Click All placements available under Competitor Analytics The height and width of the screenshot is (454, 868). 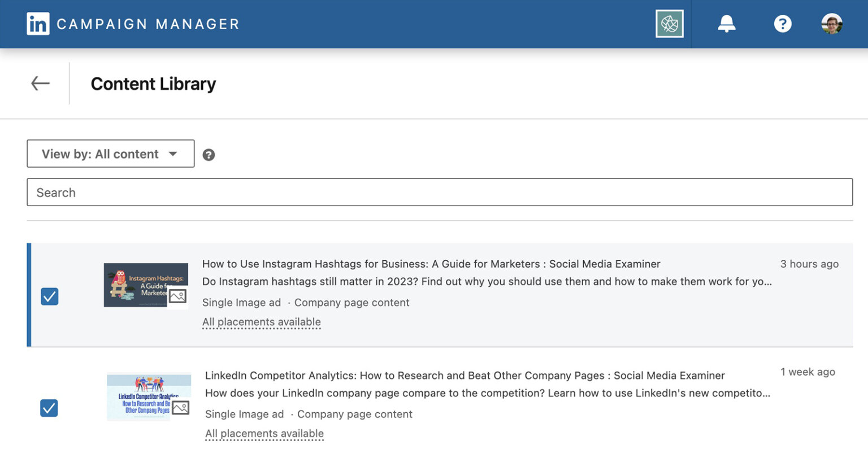(264, 433)
